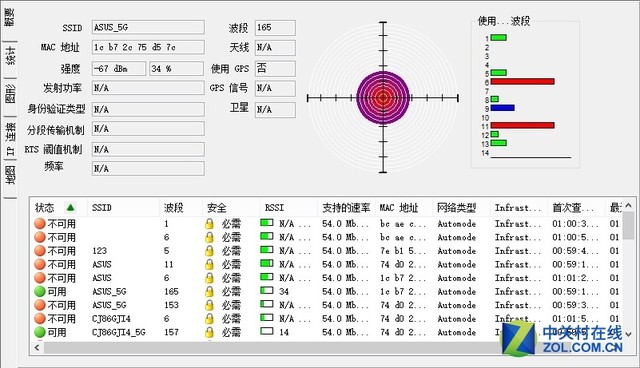
Task: Click the table's vertical scrollbar down arrow
Action: pos(629,334)
